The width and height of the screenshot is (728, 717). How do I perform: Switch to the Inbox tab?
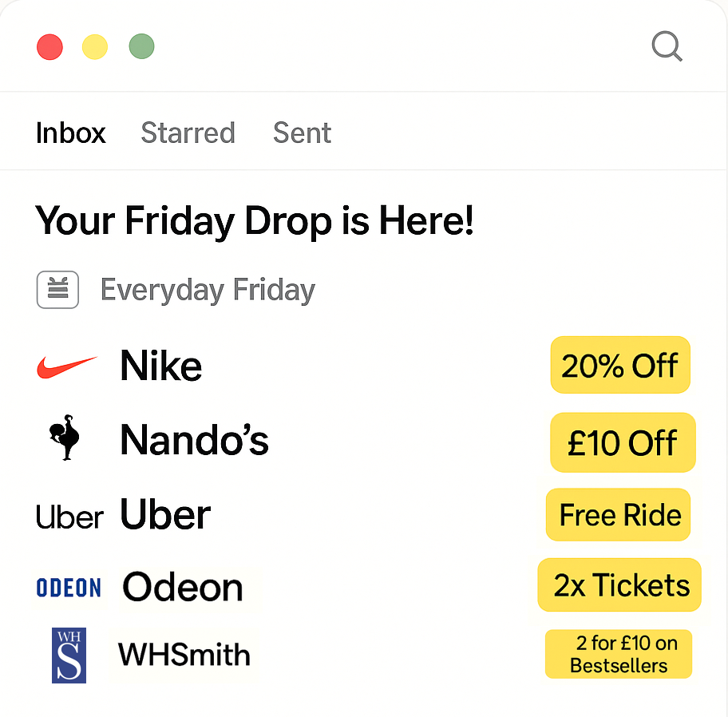(x=70, y=133)
